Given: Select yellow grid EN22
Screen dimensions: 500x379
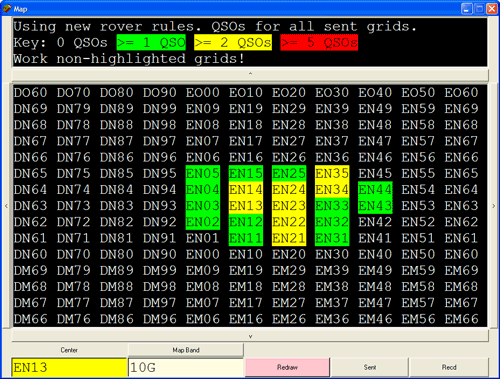Looking at the screenshot, I should (x=289, y=222).
